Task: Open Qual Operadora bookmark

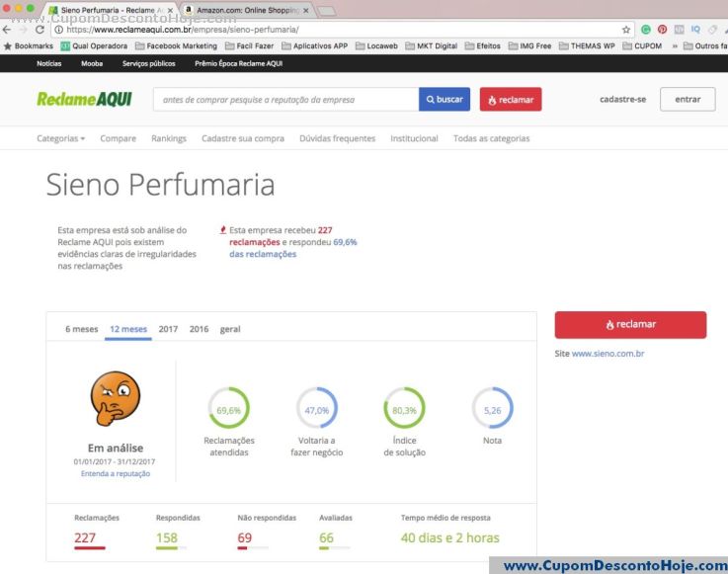Action: pyautogui.click(x=94, y=46)
